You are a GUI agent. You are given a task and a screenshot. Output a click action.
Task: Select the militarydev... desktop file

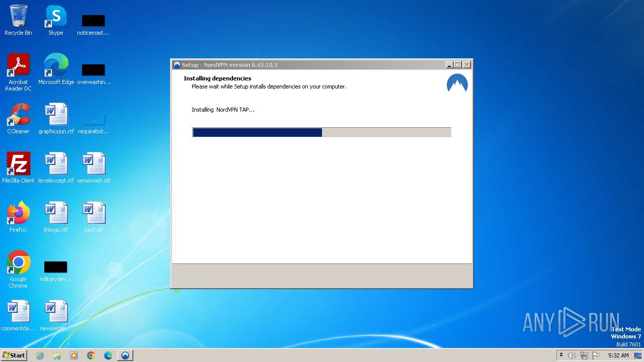55,271
